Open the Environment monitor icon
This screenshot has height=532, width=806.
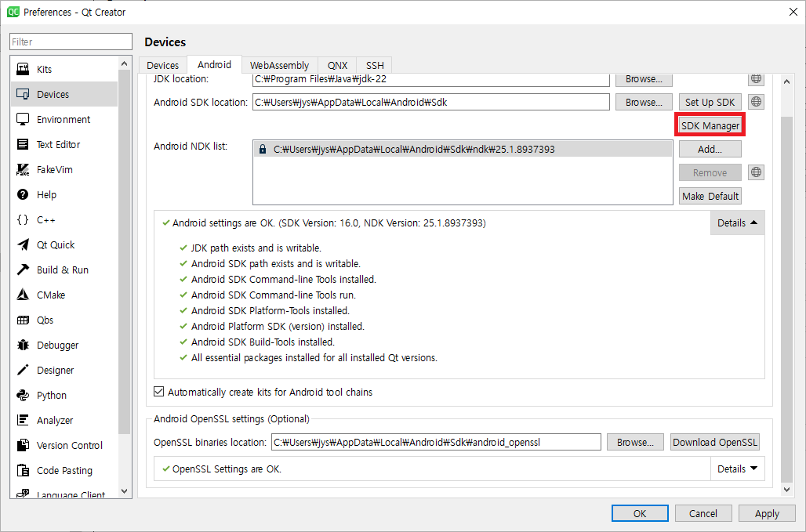click(23, 119)
